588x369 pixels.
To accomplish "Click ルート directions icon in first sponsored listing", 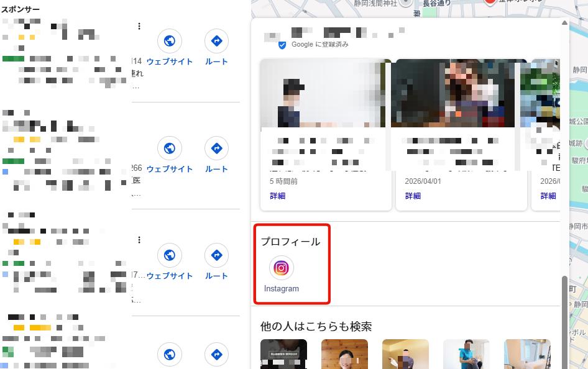I will pyautogui.click(x=216, y=41).
